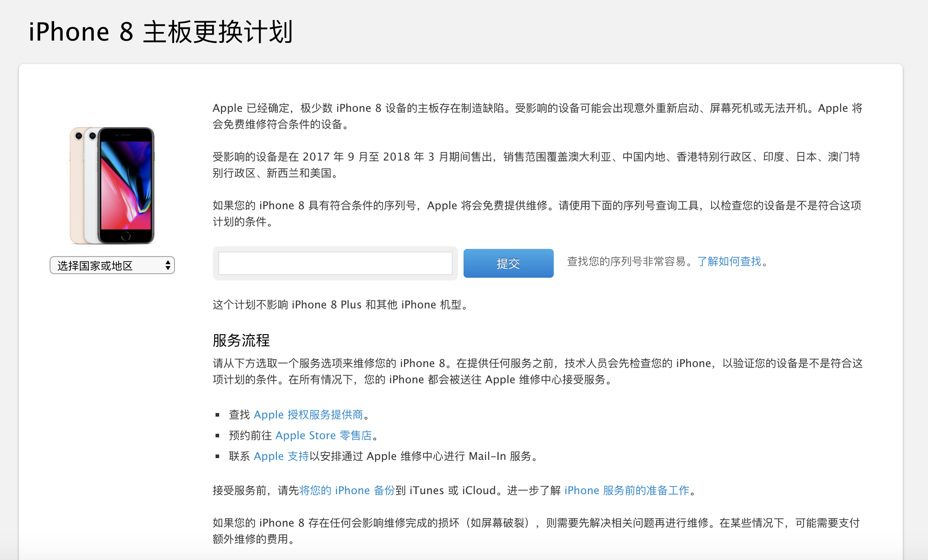Open the 将您的 iPhone 备份 link
The height and width of the screenshot is (560, 928).
347,491
